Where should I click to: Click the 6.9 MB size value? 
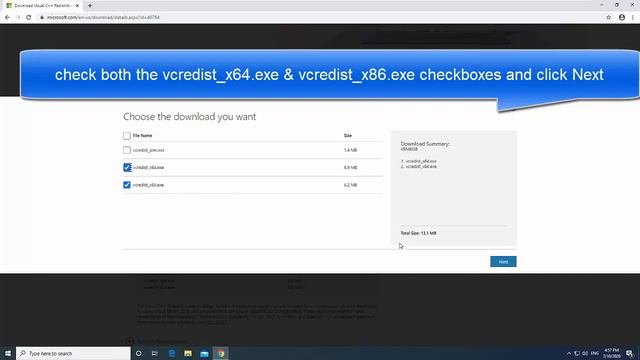click(350, 167)
